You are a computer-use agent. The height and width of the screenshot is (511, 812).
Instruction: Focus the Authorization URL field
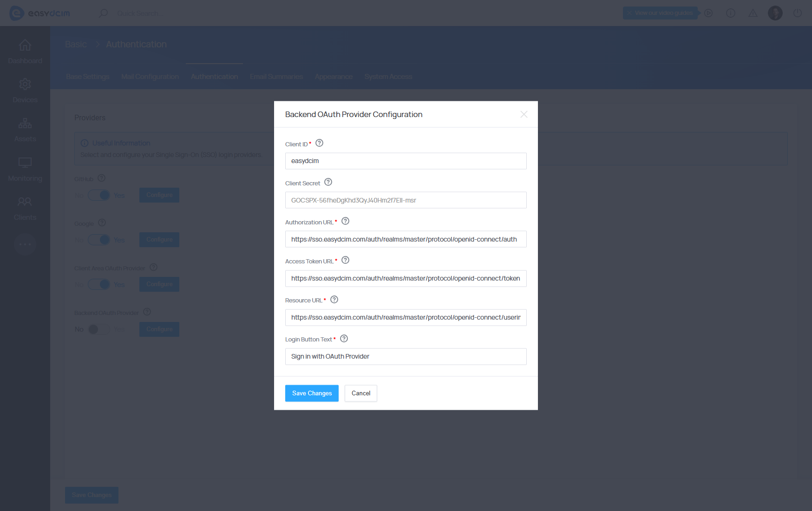coord(406,239)
